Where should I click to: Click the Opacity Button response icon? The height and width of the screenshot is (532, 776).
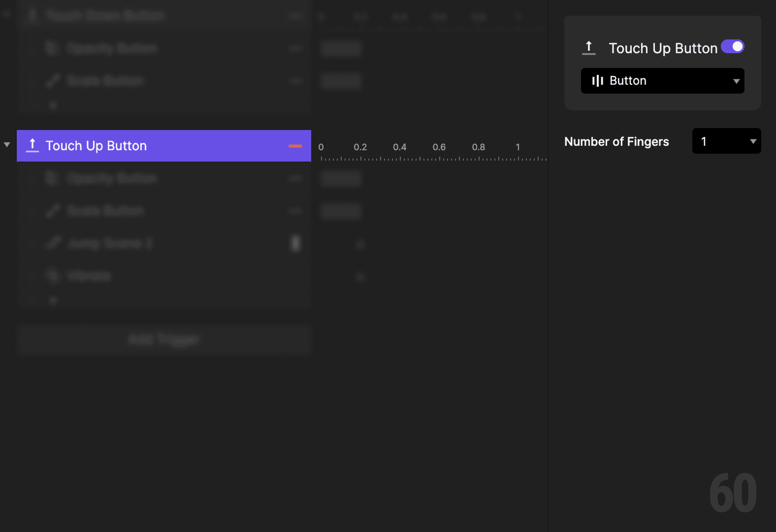pyautogui.click(x=52, y=48)
